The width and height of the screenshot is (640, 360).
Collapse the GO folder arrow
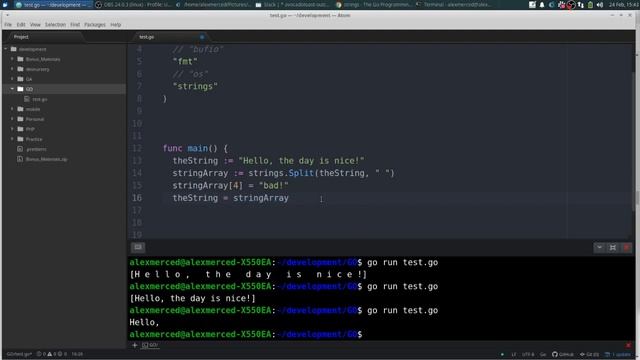point(12,89)
